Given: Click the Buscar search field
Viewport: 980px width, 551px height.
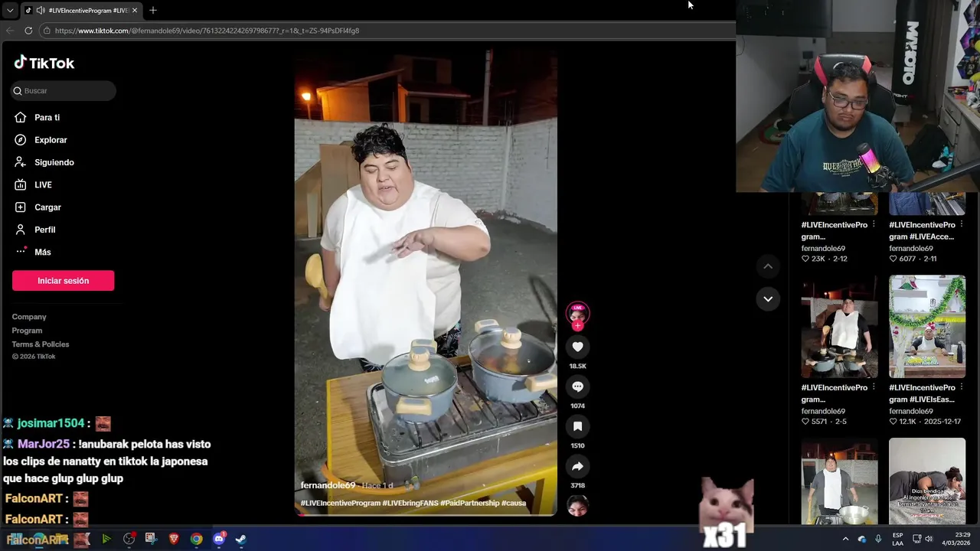Looking at the screenshot, I should pos(64,90).
